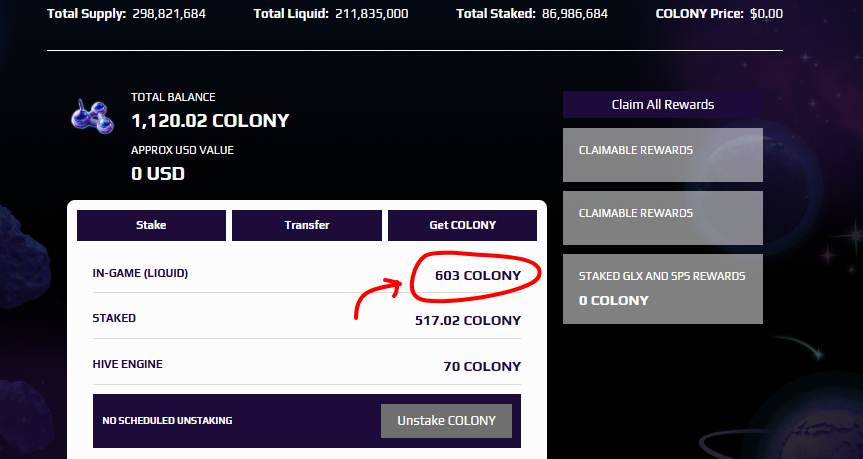This screenshot has height=459, width=863.
Task: Select the In-Game (Liquid) row label
Action: 140,273
